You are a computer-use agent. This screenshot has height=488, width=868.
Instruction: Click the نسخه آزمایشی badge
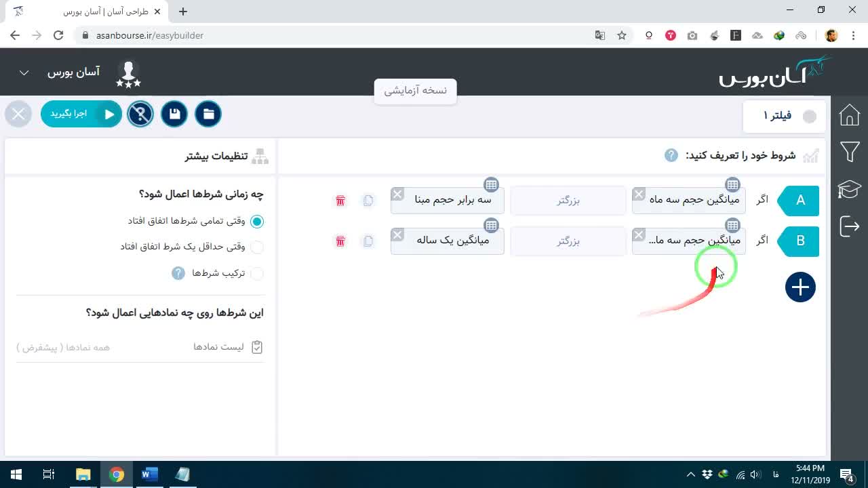coord(416,91)
